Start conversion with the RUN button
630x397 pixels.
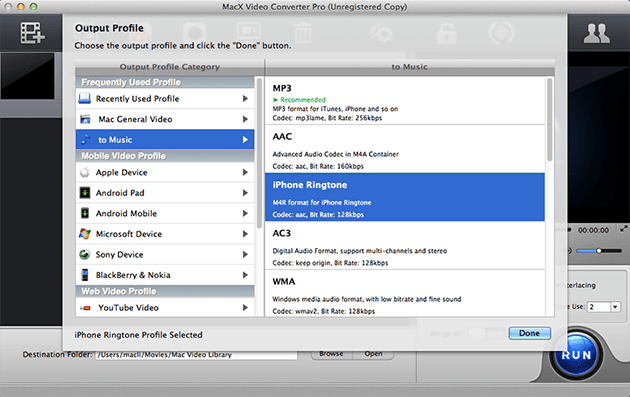(x=576, y=355)
